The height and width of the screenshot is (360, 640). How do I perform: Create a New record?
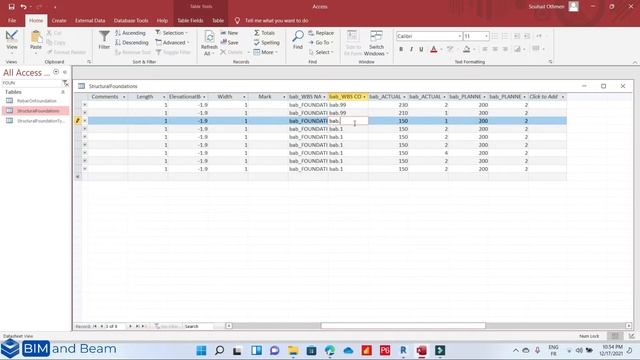[229, 33]
